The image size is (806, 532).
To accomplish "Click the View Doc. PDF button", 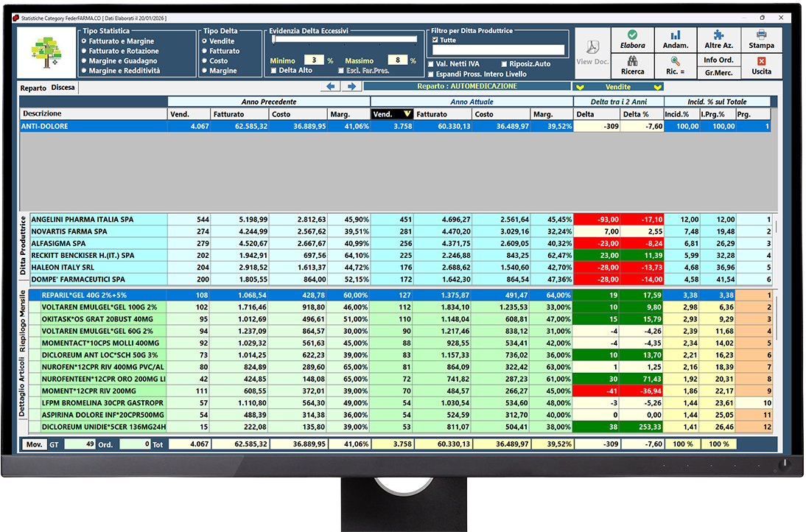I will (x=592, y=52).
